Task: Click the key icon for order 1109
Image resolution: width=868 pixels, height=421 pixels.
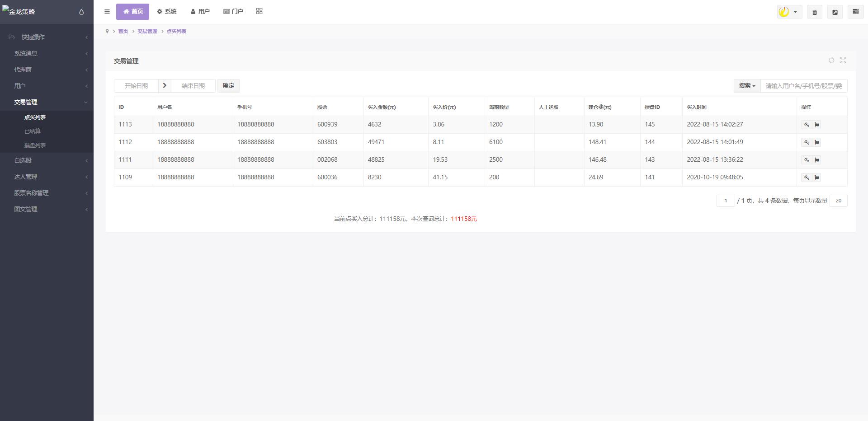Action: point(806,178)
